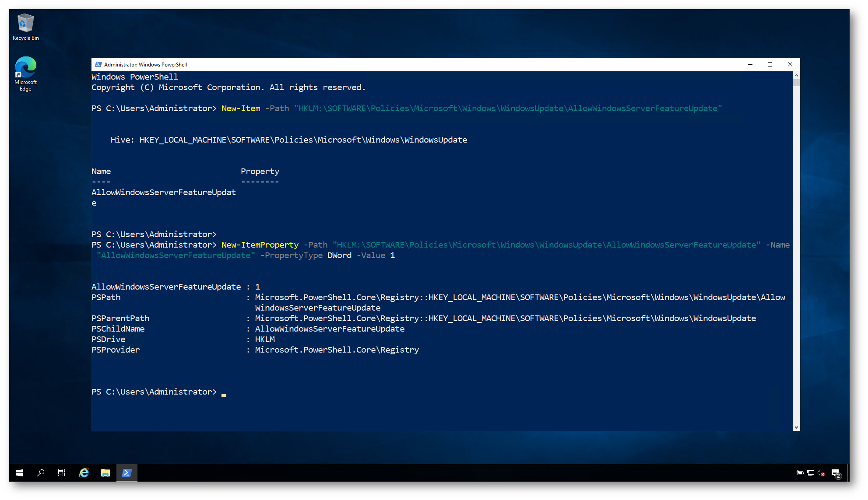Click the battery power tray icon

[x=800, y=473]
